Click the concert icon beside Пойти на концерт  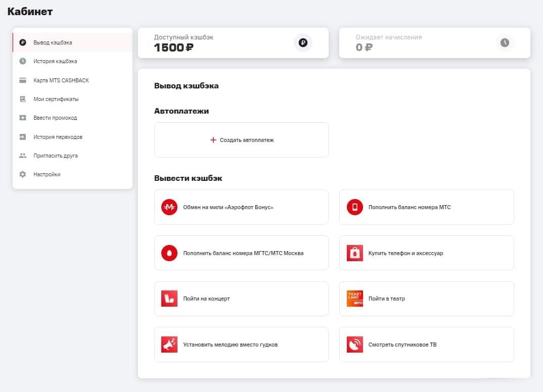169,299
